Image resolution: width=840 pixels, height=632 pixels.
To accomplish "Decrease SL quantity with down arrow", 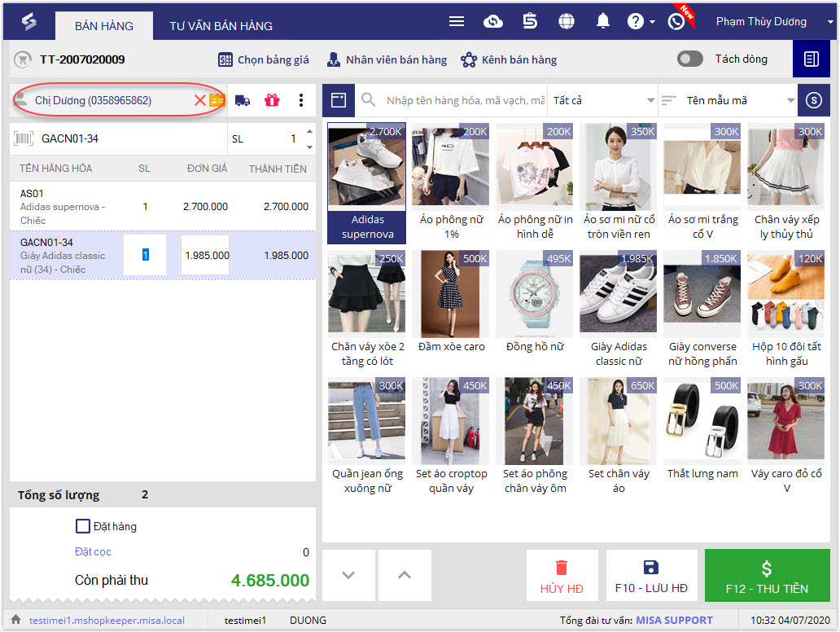I will tap(309, 147).
